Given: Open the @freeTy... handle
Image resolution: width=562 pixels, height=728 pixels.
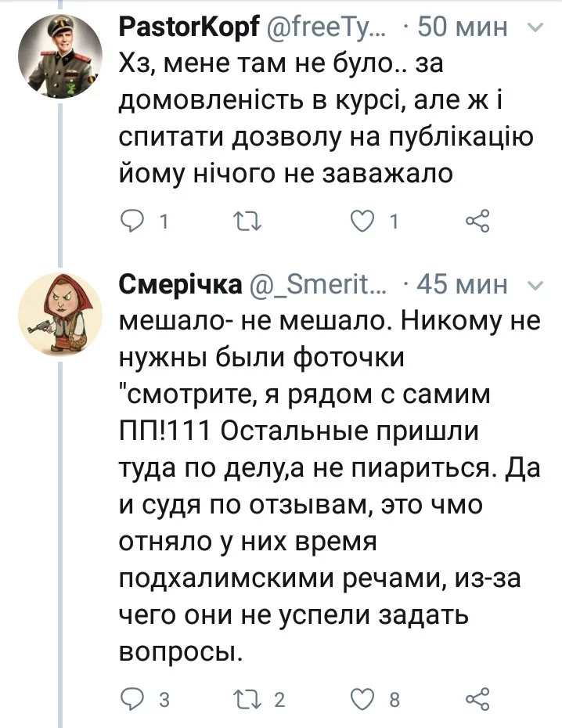Looking at the screenshot, I should pos(322,29).
